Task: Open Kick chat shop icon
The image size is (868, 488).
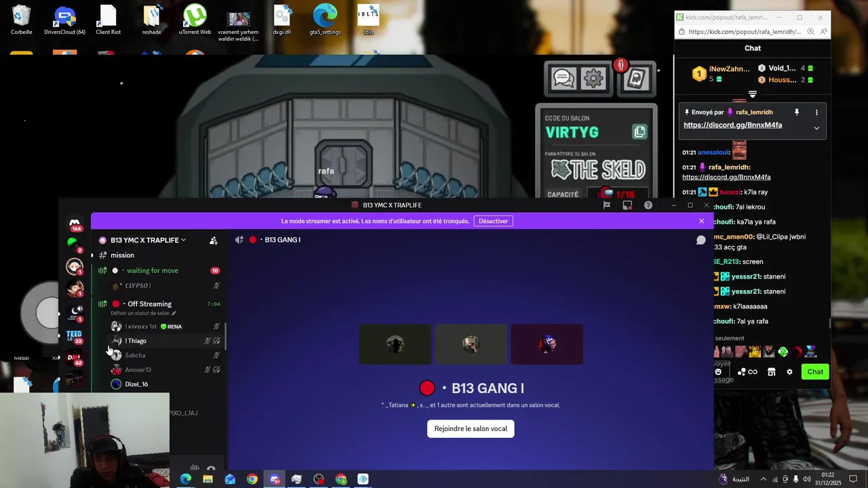Action: tap(771, 371)
